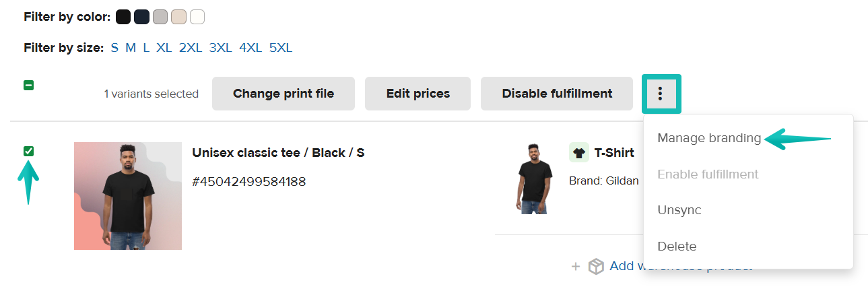Click the Disable fulfillment button
The image size is (868, 295).
[557, 94]
